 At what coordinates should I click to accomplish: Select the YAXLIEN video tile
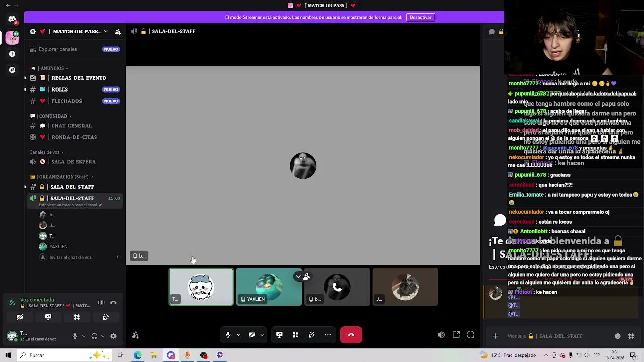[269, 287]
